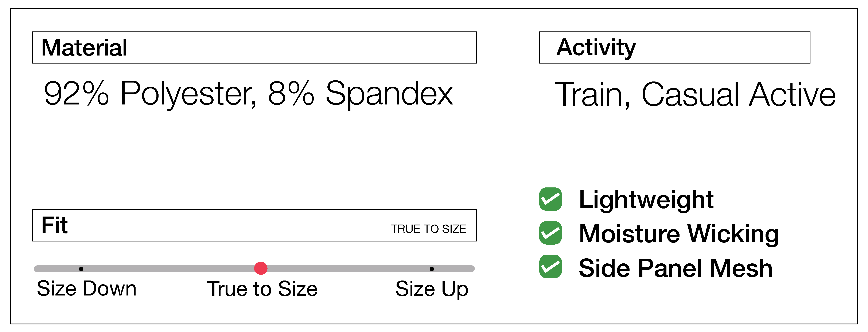Click the small TRUE TO SIZE label
The image size is (868, 332).
428,229
